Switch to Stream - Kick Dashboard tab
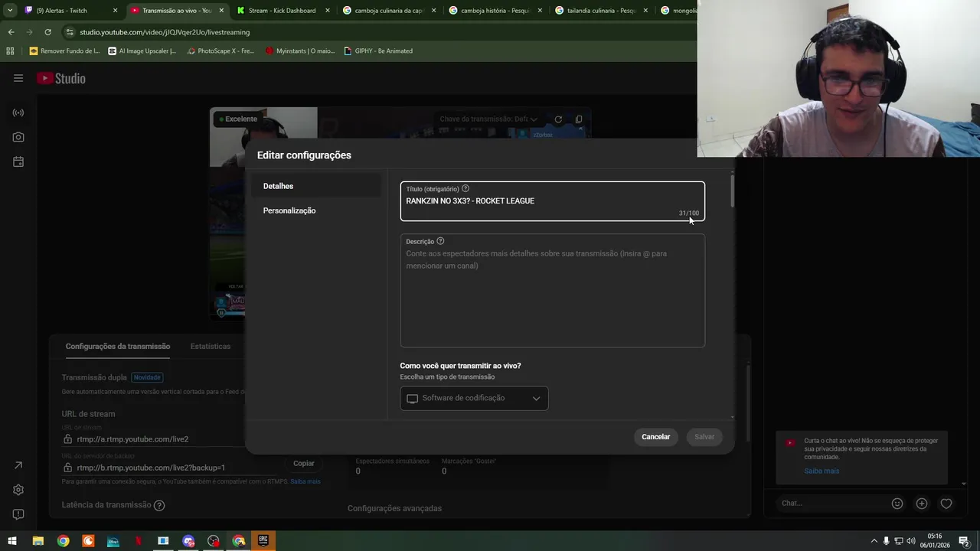Screen dimensions: 980x551 [x=282, y=11]
